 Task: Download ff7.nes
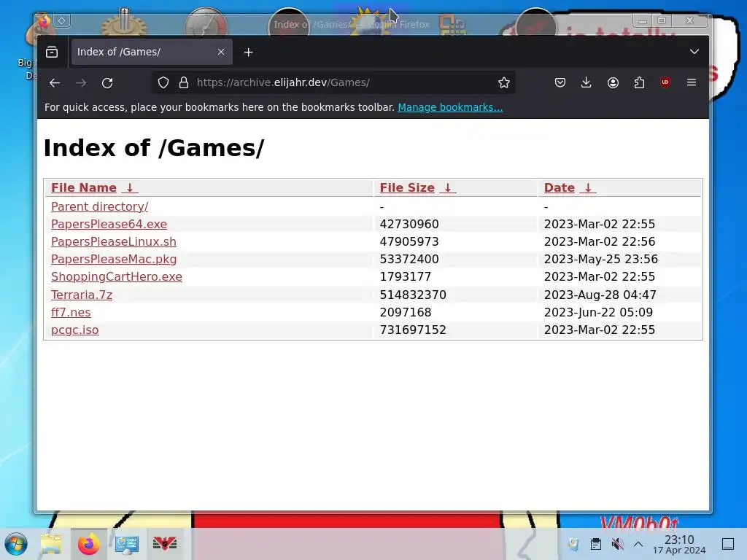[x=71, y=312]
